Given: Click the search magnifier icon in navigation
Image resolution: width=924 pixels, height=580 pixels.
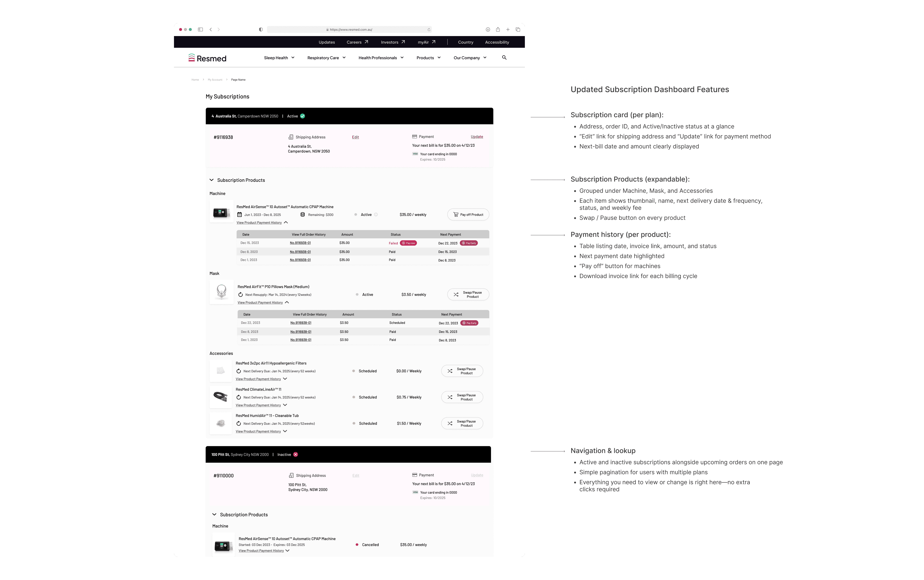Looking at the screenshot, I should point(504,58).
